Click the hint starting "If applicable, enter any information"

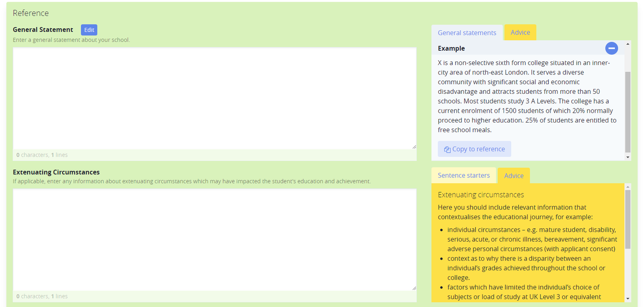click(x=191, y=181)
